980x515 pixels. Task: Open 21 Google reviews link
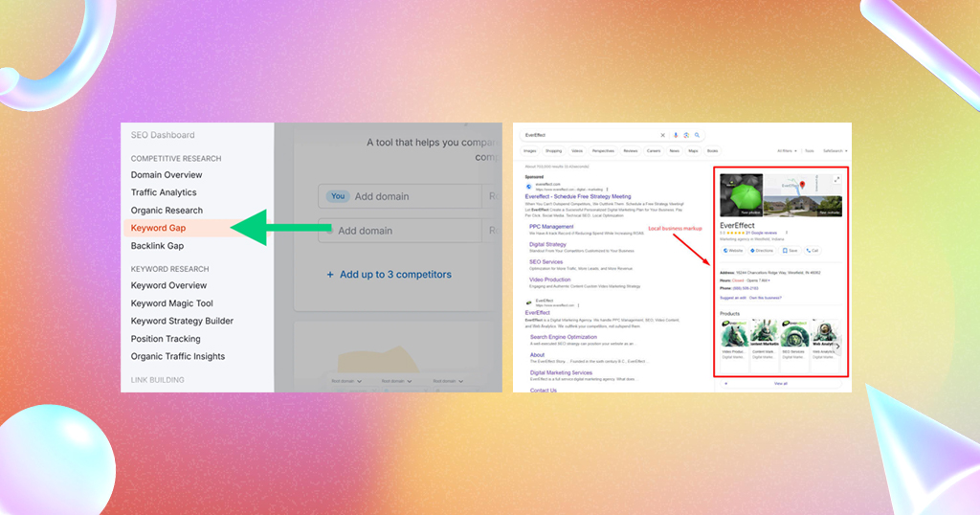761,234
